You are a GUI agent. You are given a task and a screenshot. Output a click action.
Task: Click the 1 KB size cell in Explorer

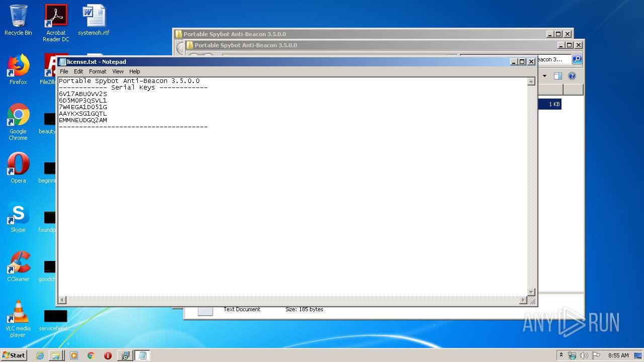click(554, 104)
